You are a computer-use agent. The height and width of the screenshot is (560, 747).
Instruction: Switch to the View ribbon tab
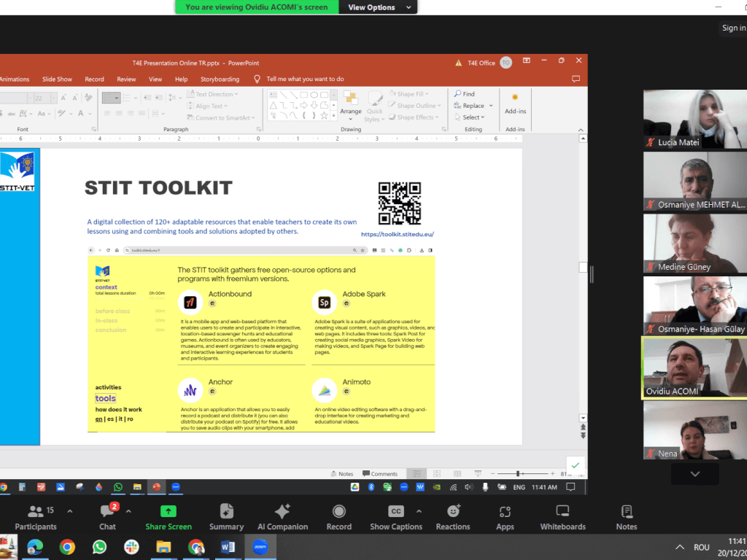click(155, 79)
